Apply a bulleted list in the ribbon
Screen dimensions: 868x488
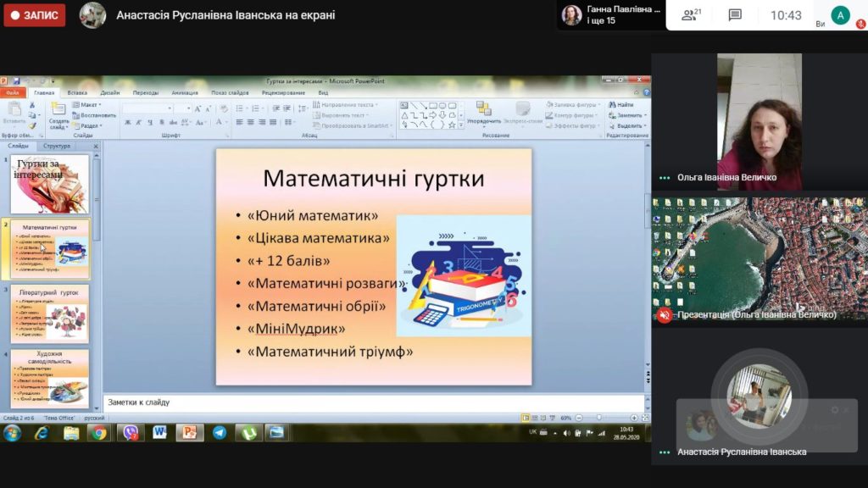tap(240, 108)
